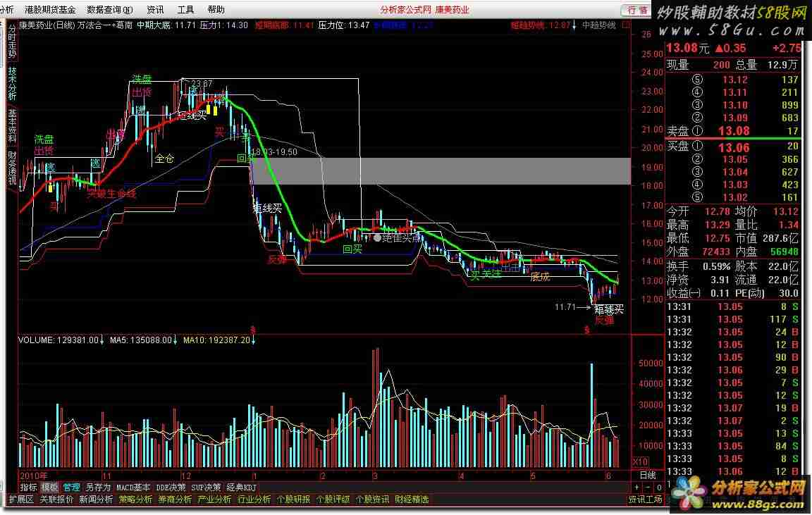Apply the 经典KDJ template
The width and height of the screenshot is (812, 515).
point(241,487)
